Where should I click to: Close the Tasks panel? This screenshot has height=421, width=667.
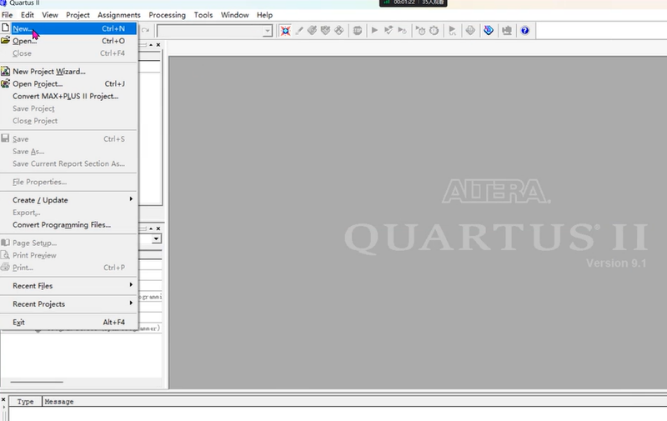(158, 228)
